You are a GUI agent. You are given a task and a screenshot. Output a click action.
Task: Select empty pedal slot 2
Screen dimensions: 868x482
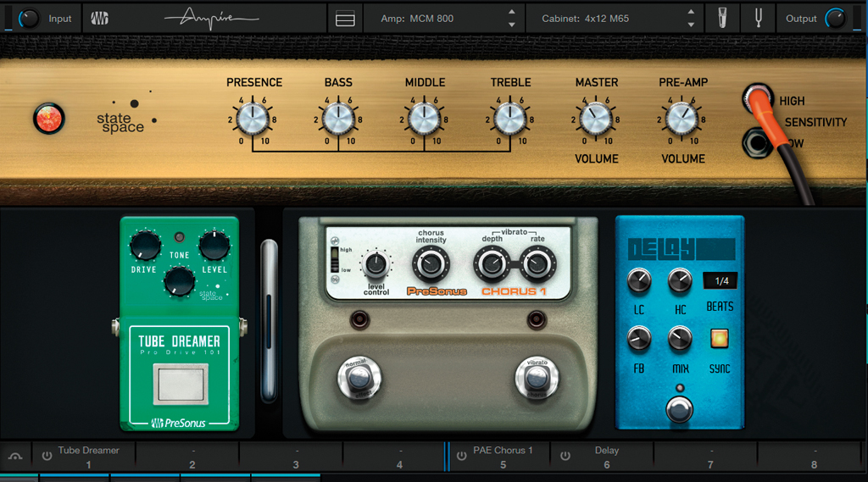187,457
